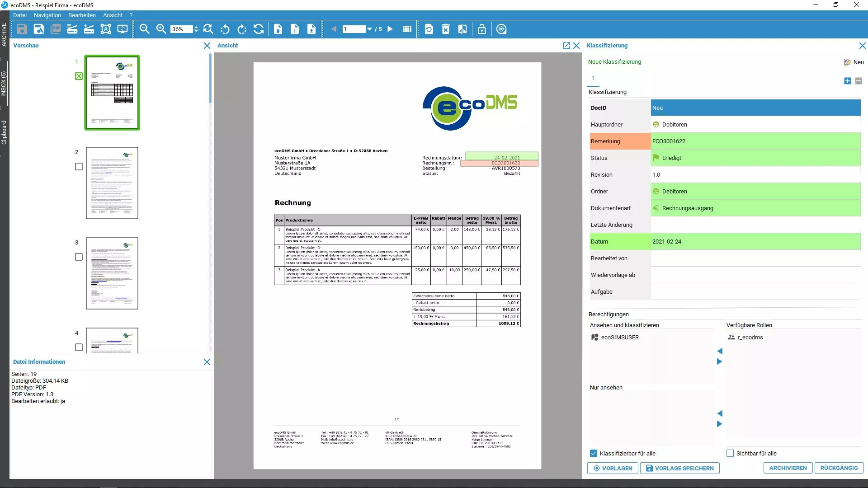This screenshot has height=488, width=868.
Task: Go to the next page arrow
Action: (390, 29)
